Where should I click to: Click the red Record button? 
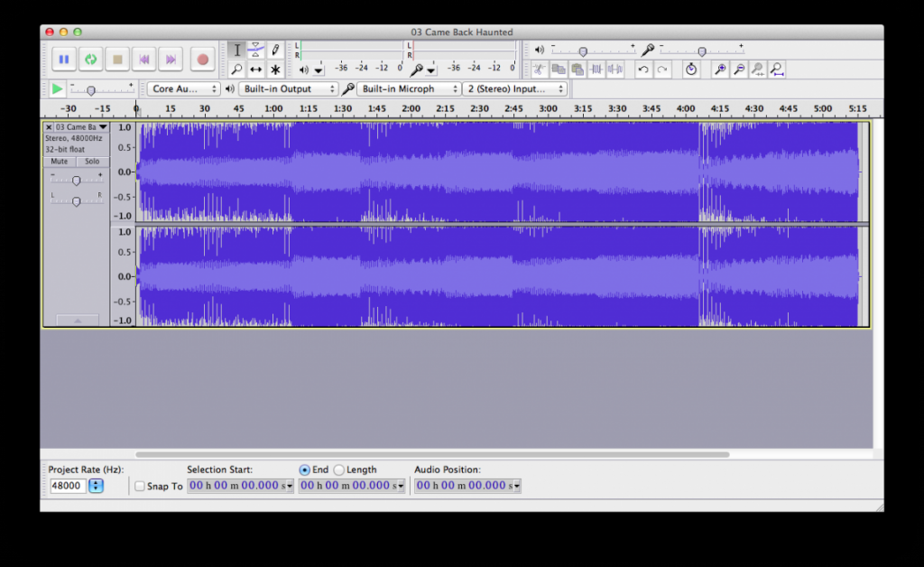(x=202, y=59)
